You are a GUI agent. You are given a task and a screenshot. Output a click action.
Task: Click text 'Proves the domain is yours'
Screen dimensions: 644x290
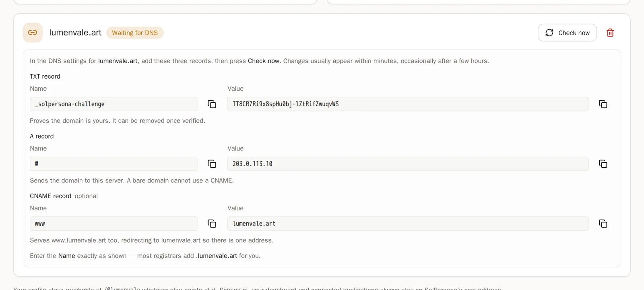[69, 121]
